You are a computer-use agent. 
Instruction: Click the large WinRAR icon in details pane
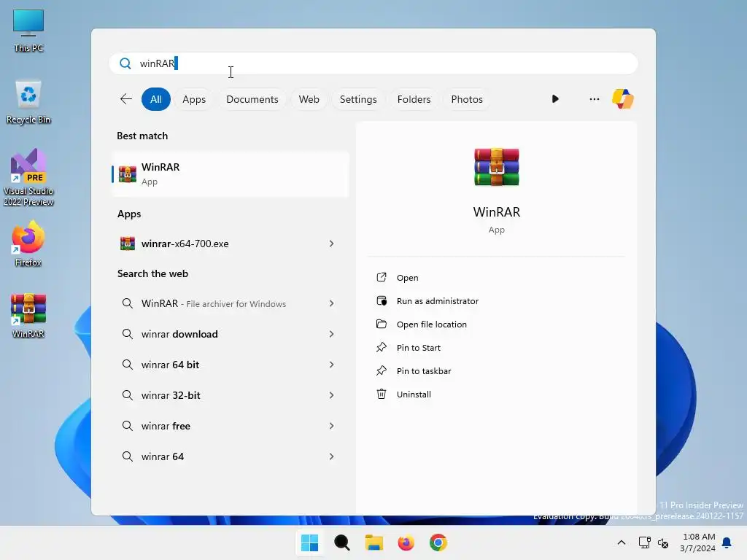(x=496, y=167)
